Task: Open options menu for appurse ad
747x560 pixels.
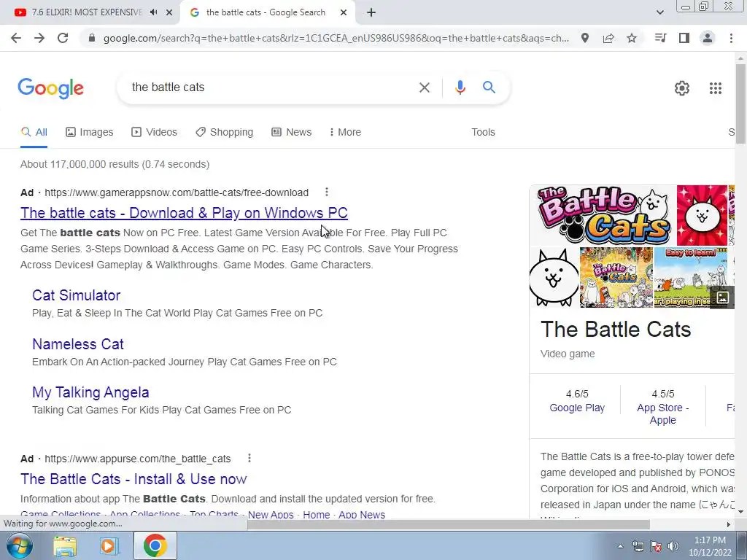Action: point(249,458)
